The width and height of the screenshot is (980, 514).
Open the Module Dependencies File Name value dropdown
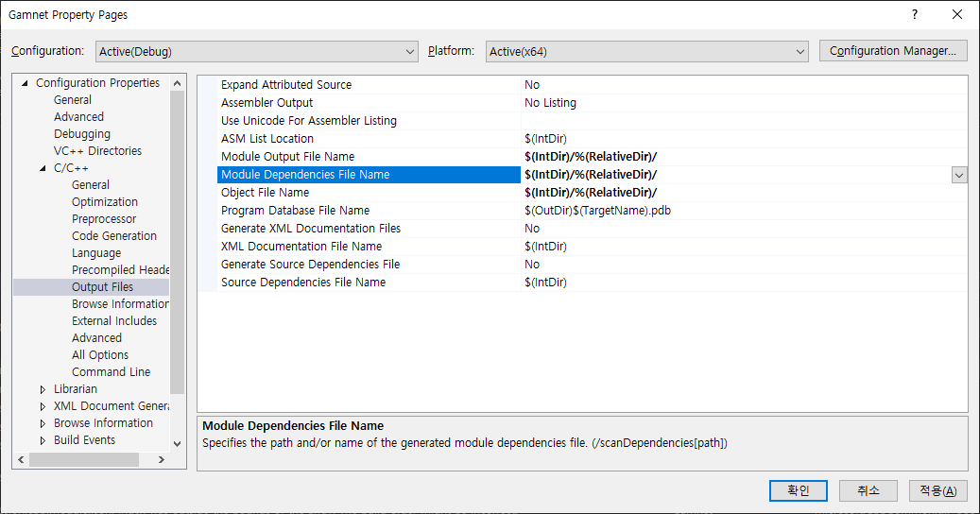point(959,175)
